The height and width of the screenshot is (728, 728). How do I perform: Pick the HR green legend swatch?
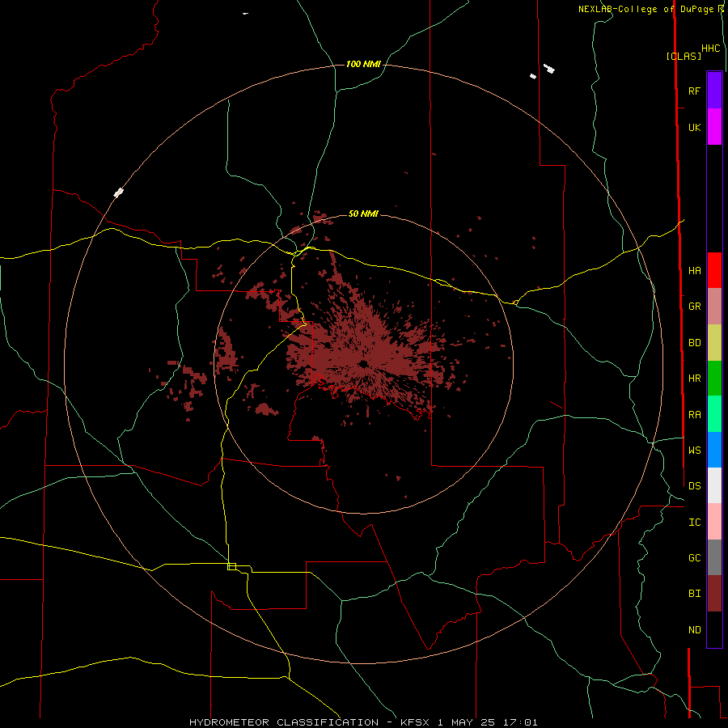coord(714,379)
